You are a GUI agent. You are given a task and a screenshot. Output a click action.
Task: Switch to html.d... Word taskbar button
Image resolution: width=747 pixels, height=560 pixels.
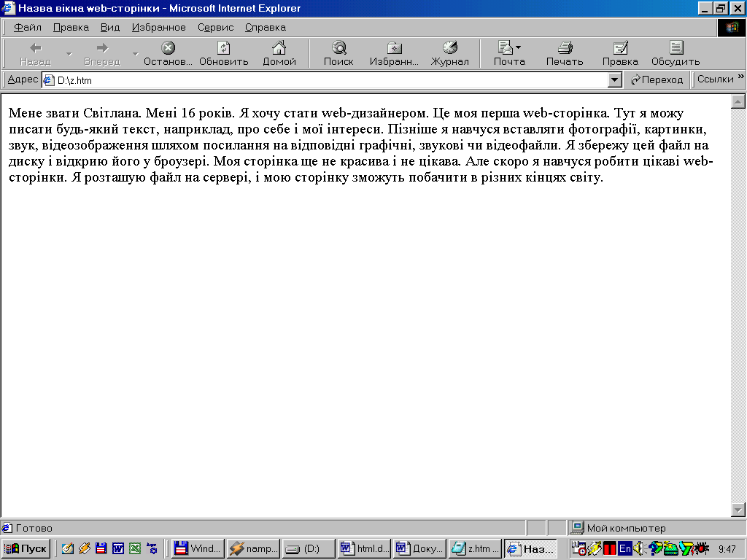[x=364, y=548]
